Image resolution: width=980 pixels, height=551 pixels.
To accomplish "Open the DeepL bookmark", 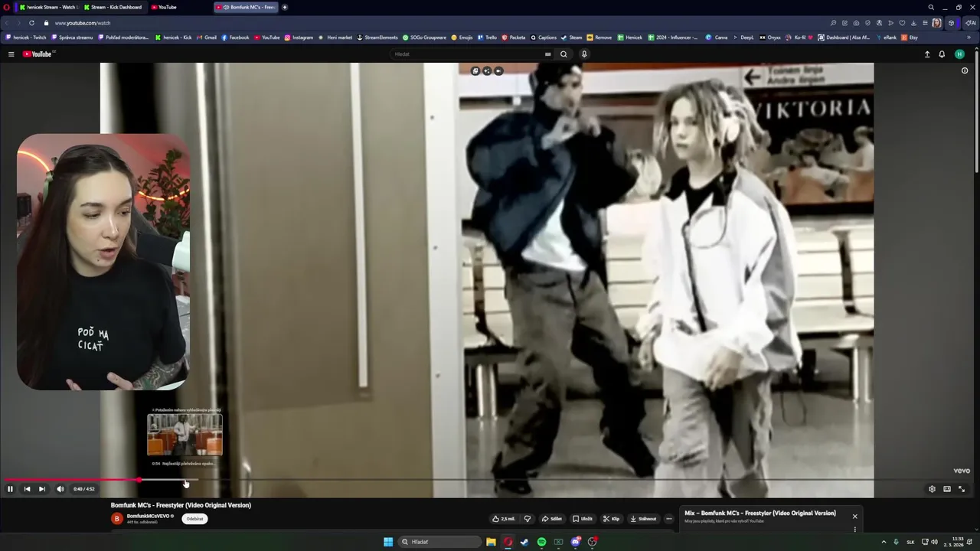I will 743,37.
